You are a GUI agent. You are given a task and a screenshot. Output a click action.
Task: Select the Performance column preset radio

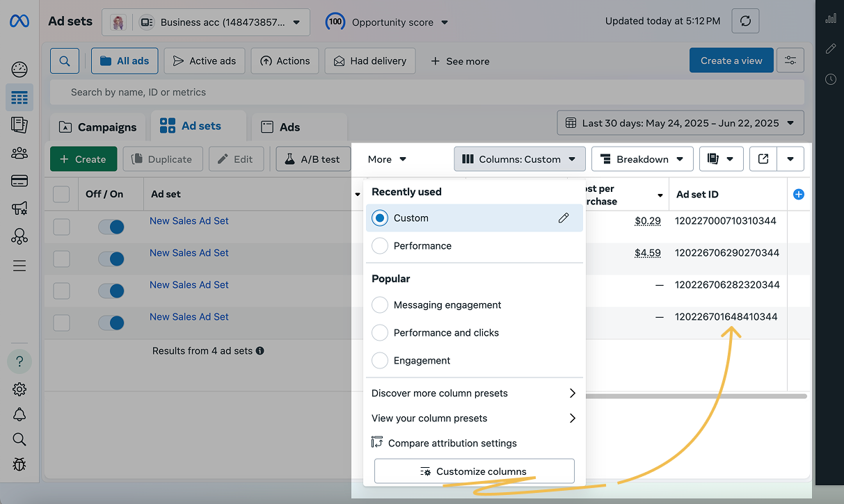click(x=380, y=246)
